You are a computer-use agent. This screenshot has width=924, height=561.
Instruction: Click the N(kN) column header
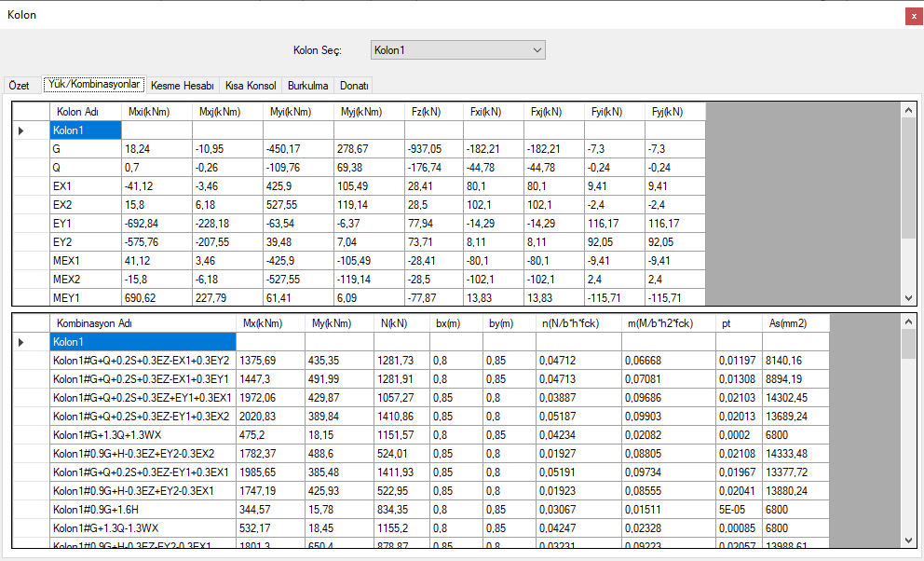coord(401,323)
